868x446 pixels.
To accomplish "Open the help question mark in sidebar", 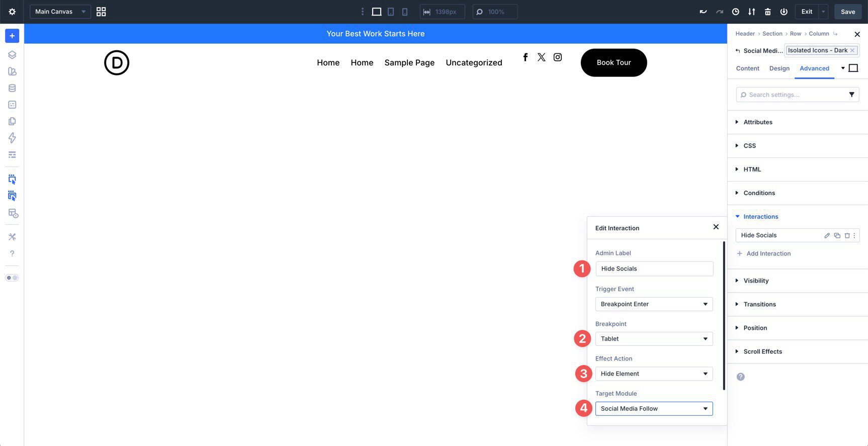I will coord(12,253).
